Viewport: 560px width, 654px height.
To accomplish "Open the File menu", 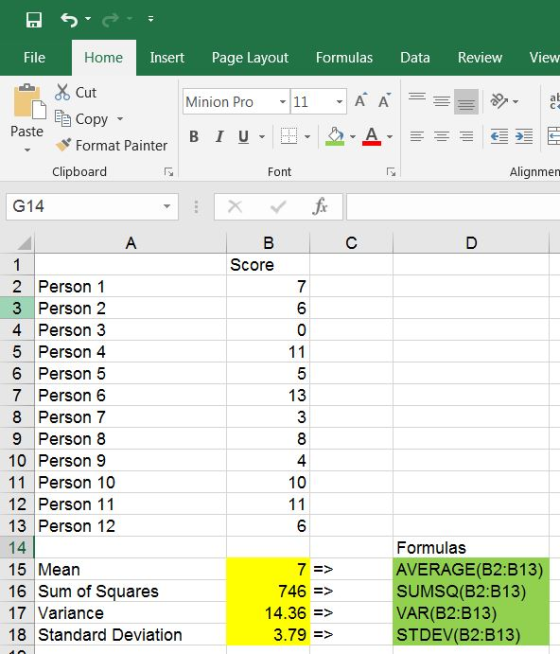I will click(34, 58).
